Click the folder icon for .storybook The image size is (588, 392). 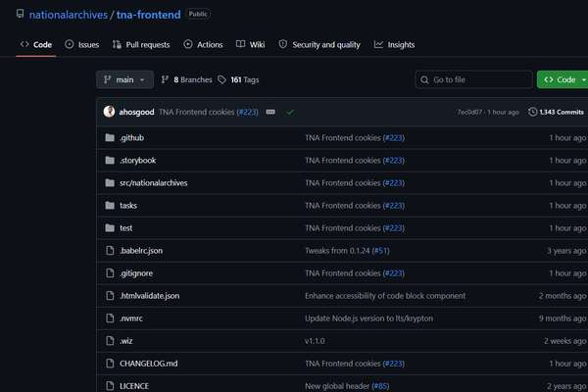tap(110, 160)
